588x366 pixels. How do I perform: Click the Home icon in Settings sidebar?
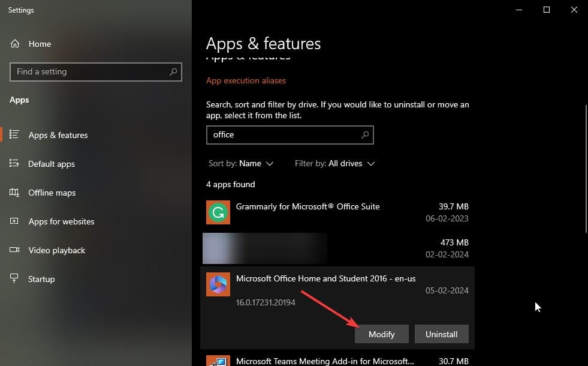14,44
